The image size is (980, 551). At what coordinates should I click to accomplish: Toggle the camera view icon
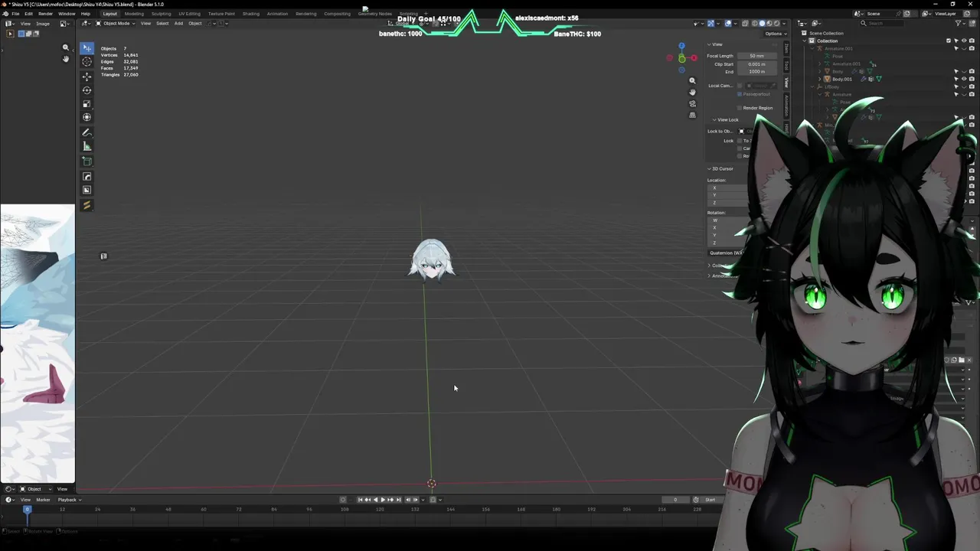[692, 103]
